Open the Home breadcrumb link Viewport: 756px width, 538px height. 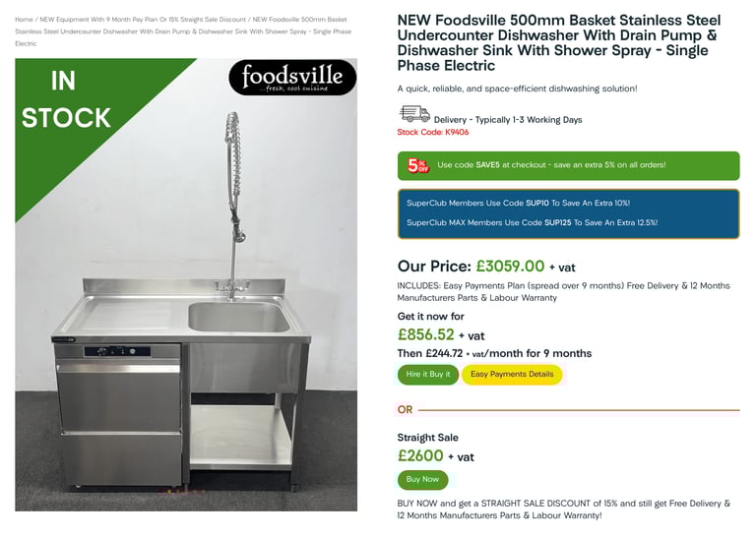pos(24,20)
